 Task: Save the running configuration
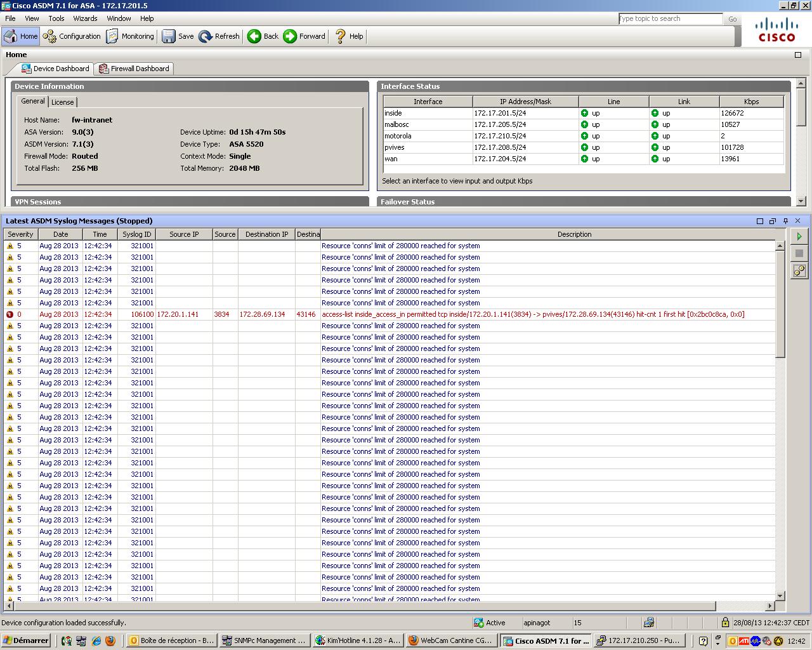click(178, 36)
